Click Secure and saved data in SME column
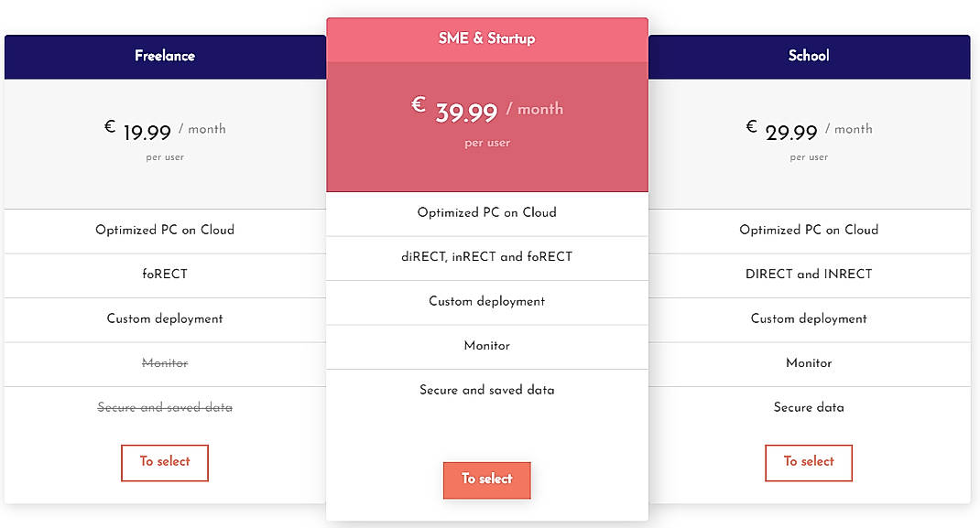This screenshot has width=980, height=528. [486, 390]
